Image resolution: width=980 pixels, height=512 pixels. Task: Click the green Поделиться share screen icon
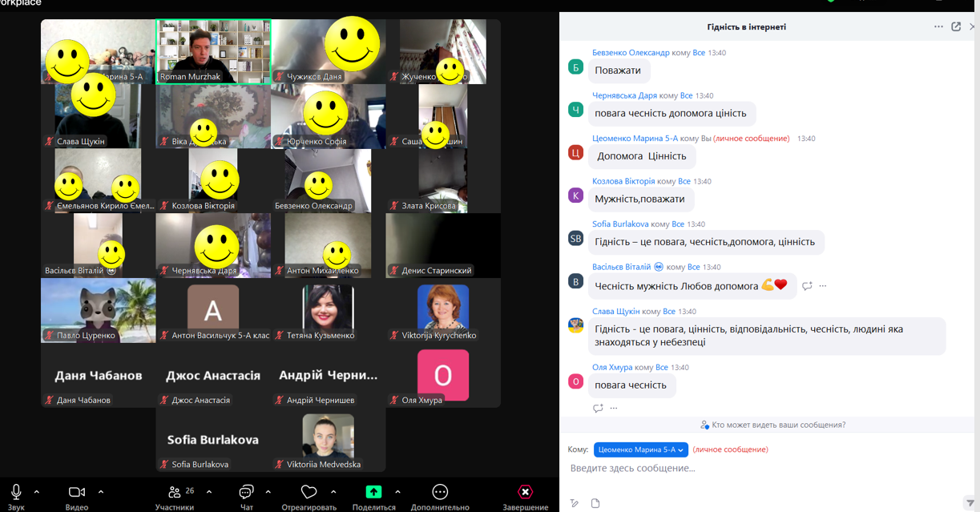(373, 492)
